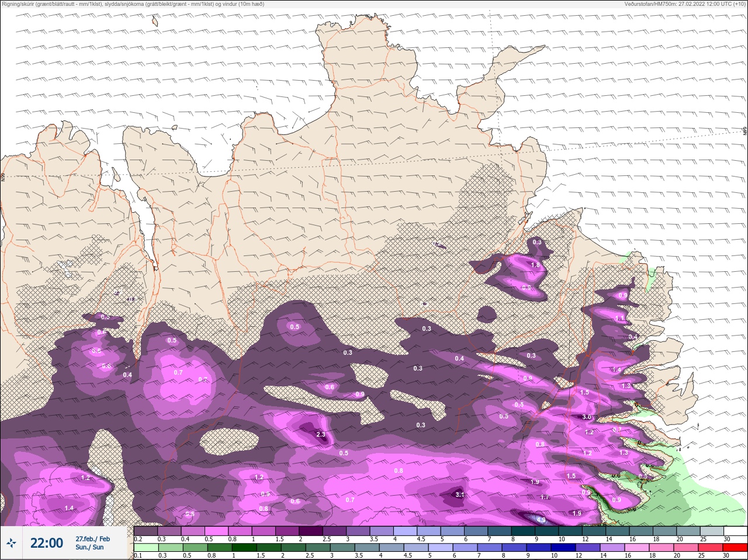Click the map title starting 'Rigning/skúrir'

coord(133,4)
